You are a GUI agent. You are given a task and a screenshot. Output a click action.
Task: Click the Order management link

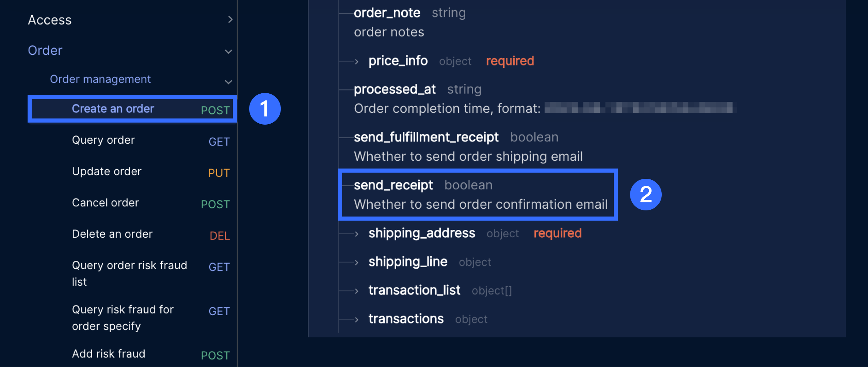pyautogui.click(x=100, y=79)
